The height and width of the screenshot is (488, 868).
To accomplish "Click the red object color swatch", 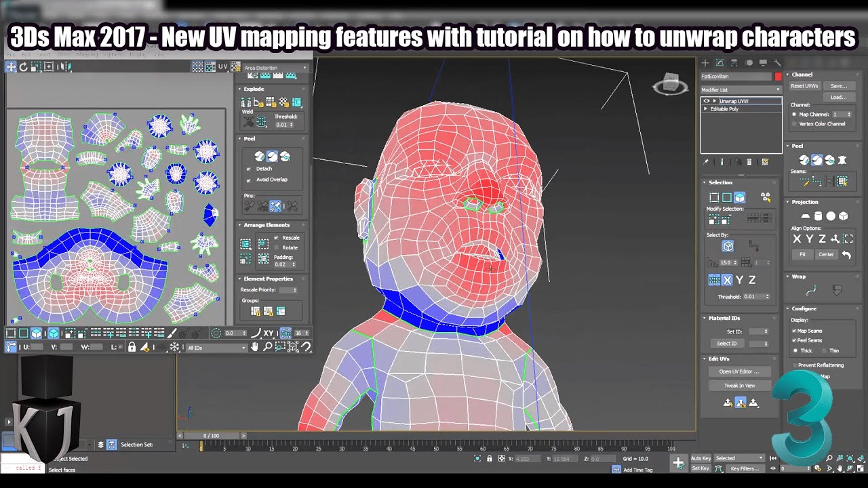I will [778, 77].
